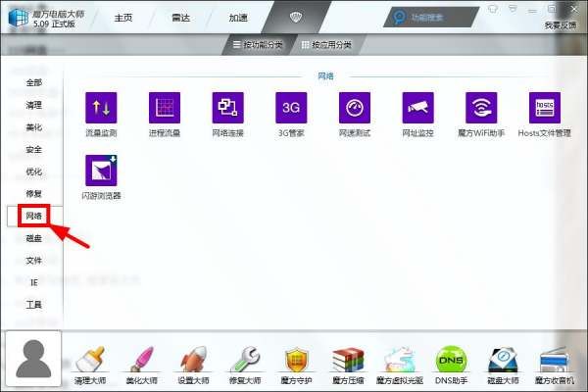
Task: Select IE category in sidebar
Action: pos(33,282)
